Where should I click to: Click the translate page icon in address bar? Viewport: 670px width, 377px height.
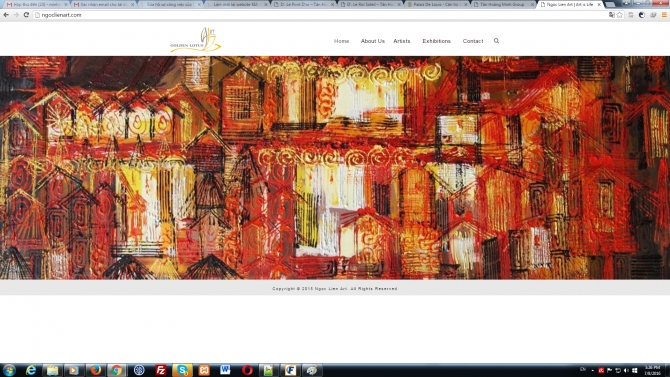611,15
